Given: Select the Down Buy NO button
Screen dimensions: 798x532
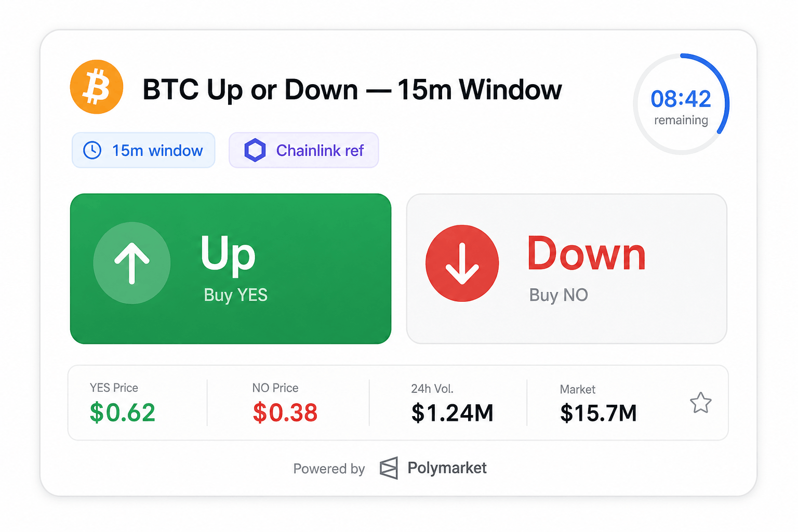Looking at the screenshot, I should [x=567, y=269].
